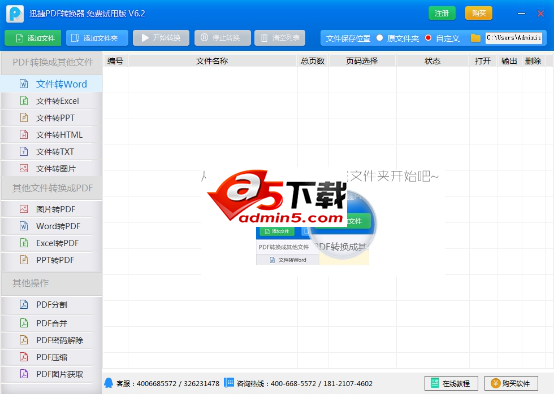Click the Word转PDF icon
The height and width of the screenshot is (395, 554).
[24, 226]
